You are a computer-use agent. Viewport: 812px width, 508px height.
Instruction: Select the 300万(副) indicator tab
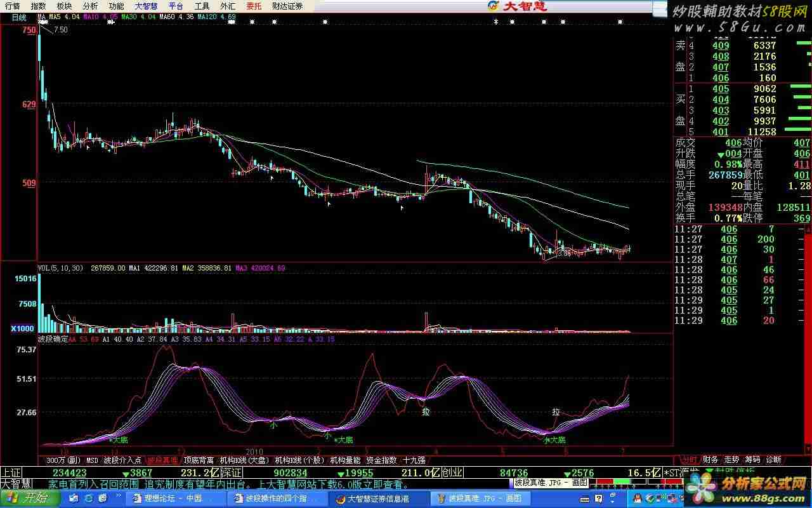coord(63,460)
